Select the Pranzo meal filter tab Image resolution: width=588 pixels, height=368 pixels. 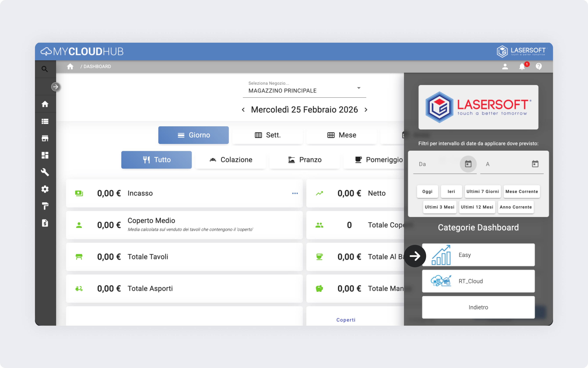(304, 160)
